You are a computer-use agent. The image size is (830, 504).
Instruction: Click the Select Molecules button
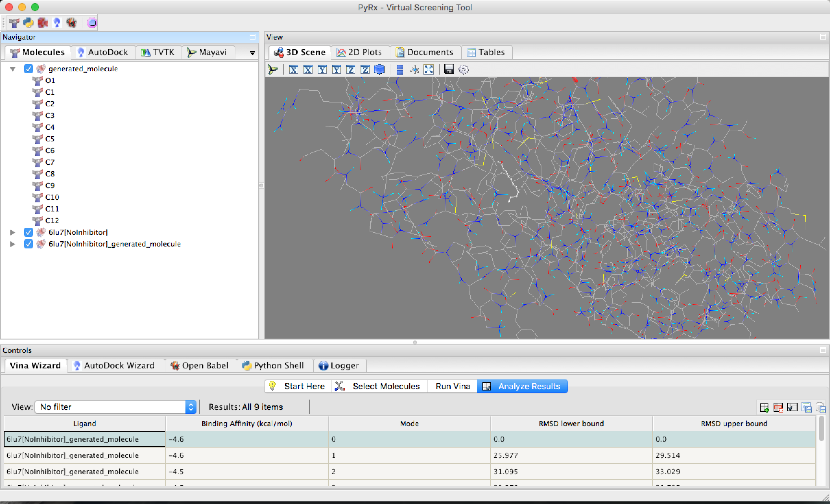tap(380, 386)
